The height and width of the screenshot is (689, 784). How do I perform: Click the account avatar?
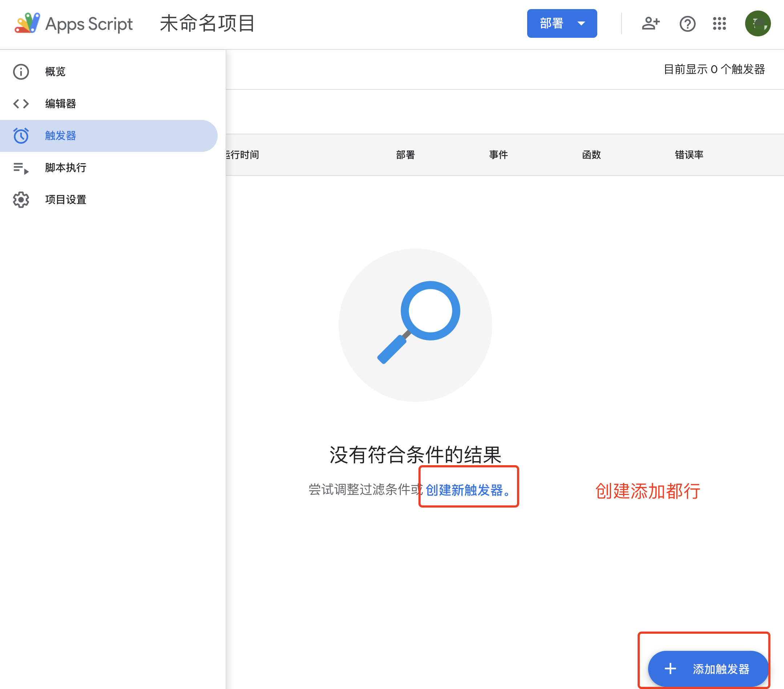point(757,23)
